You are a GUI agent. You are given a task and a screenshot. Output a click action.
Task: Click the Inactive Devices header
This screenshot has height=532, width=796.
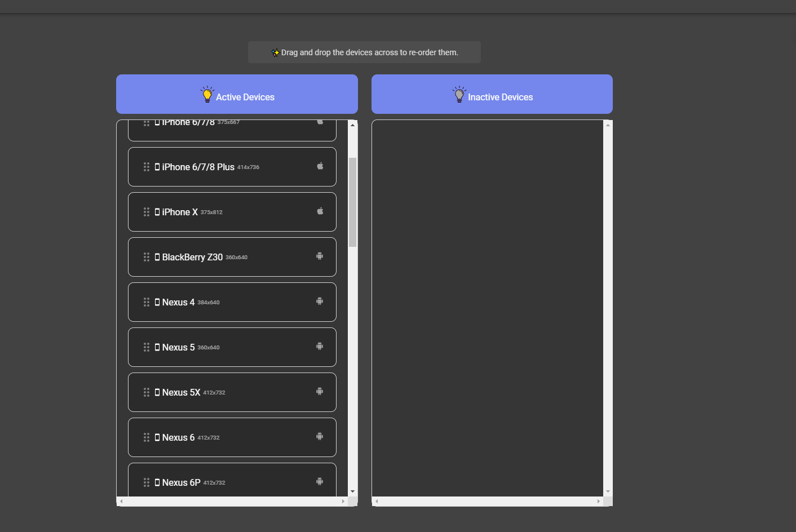(492, 94)
